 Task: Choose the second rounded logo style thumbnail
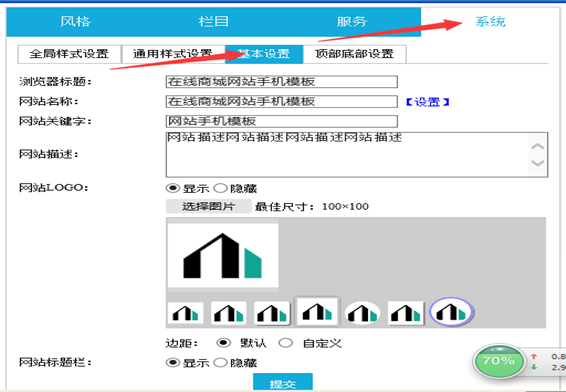click(x=228, y=313)
